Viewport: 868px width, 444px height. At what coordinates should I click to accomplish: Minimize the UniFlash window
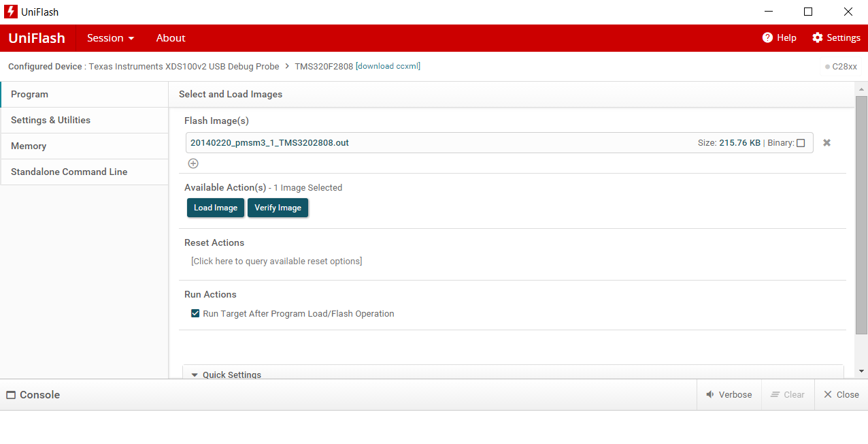coord(769,12)
